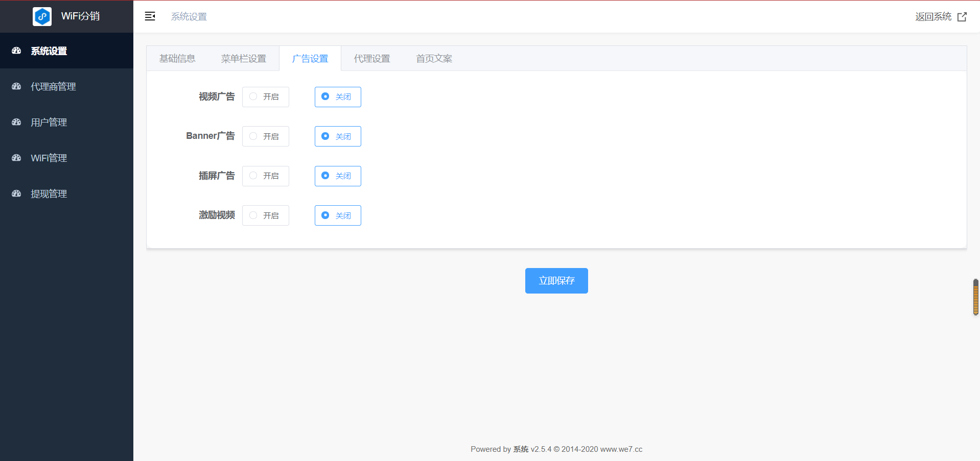This screenshot has height=461, width=980.
Task: Switch to the 基础信息 tab
Action: 177,59
